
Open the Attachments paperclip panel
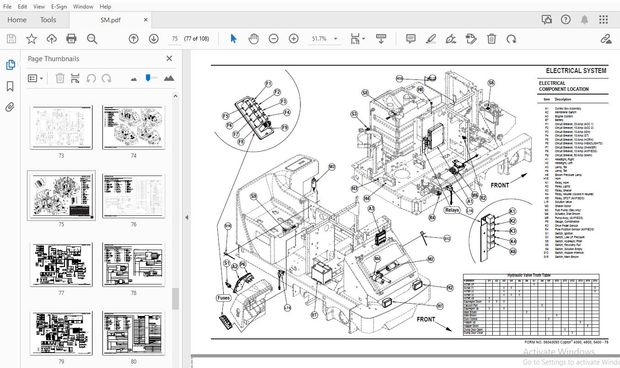click(10, 107)
